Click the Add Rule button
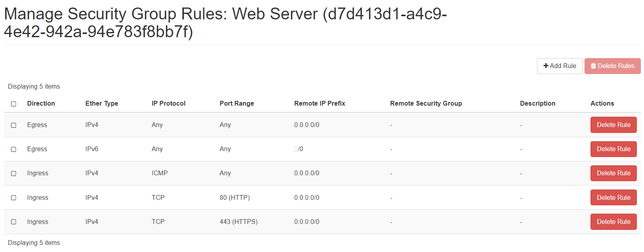This screenshot has width=644, height=252. [x=559, y=66]
